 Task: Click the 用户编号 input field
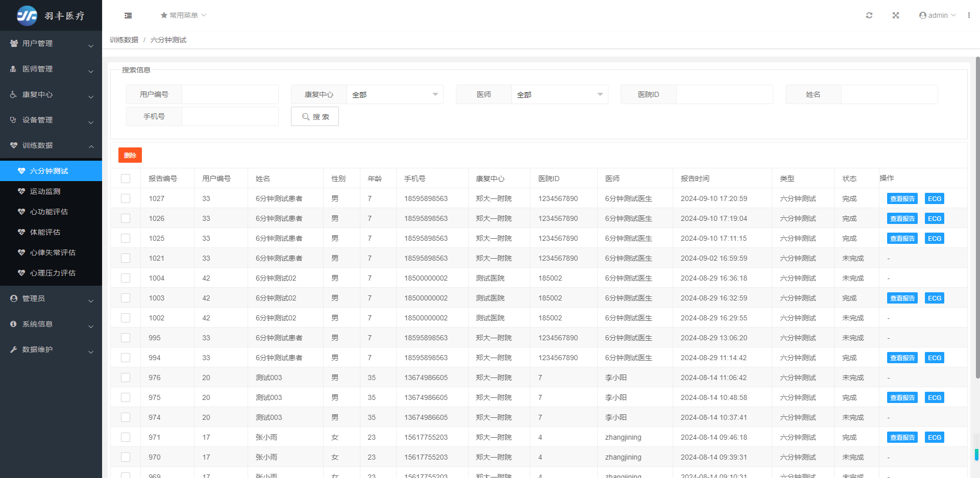pyautogui.click(x=230, y=94)
